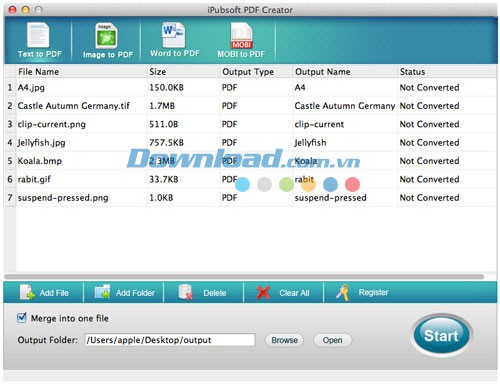Click the Register label text
Image resolution: width=500 pixels, height=387 pixels.
tap(373, 292)
